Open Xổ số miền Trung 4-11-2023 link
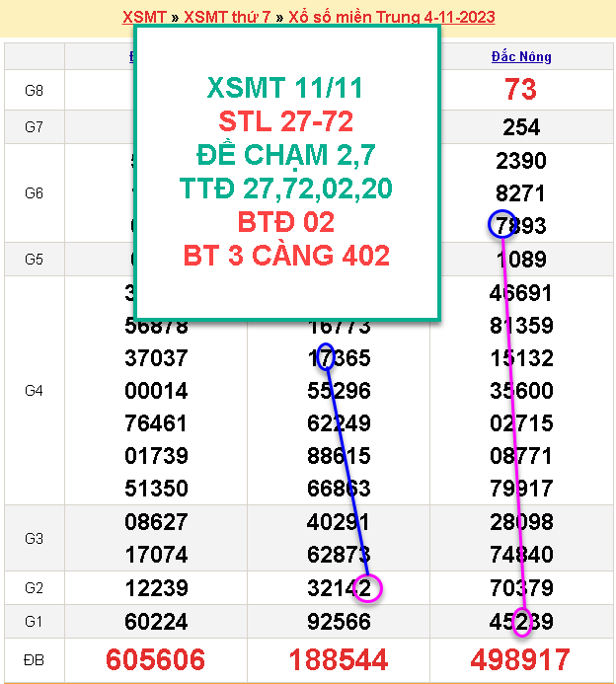 pyautogui.click(x=392, y=18)
